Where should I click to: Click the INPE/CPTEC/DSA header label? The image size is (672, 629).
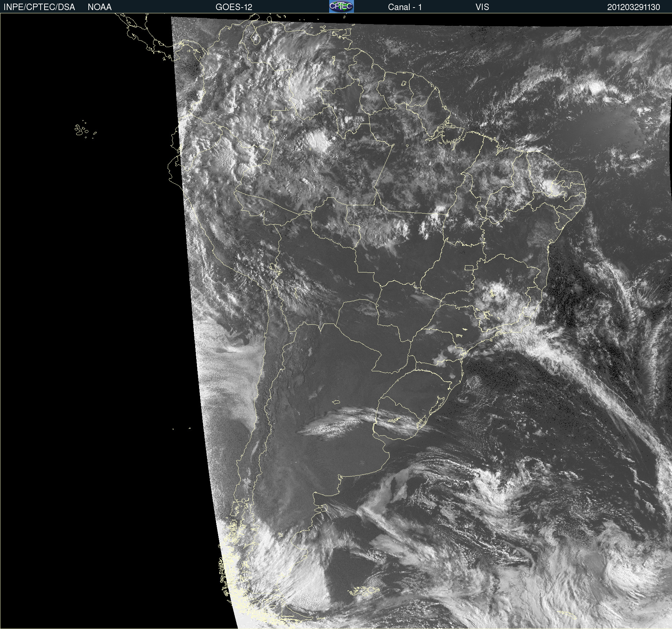point(39,7)
